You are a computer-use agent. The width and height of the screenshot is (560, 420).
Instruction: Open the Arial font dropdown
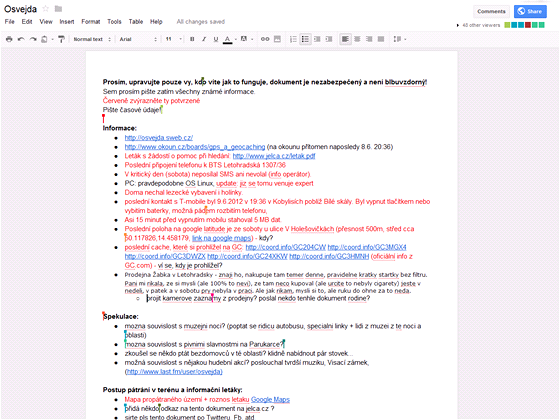(138, 39)
